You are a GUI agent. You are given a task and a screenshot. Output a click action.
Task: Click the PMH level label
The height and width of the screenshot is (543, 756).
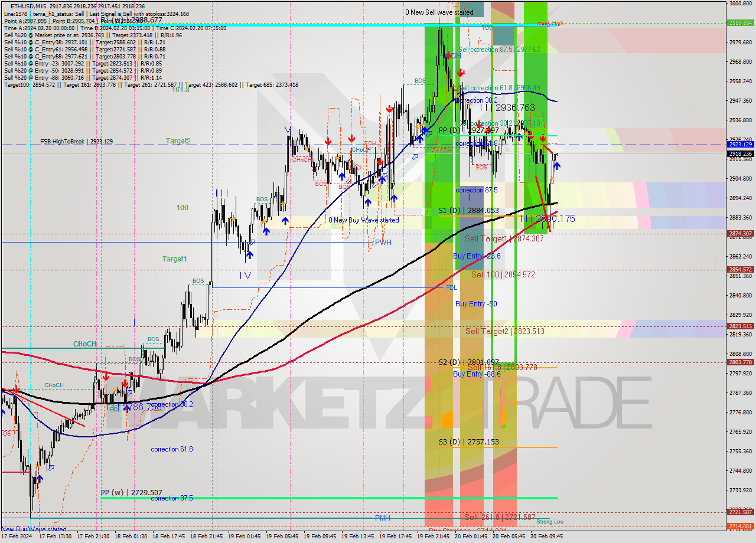click(x=382, y=518)
